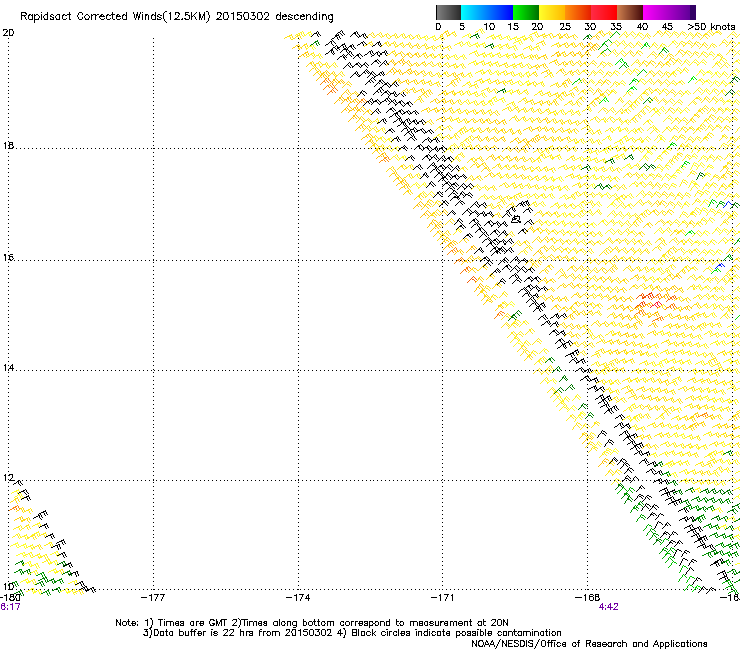
Task: Click the longitude label '-171'
Action: pos(442,598)
